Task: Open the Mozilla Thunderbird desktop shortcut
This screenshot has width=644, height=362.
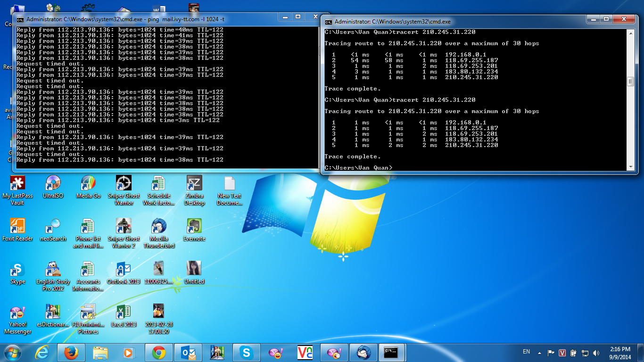Action: [x=159, y=233]
